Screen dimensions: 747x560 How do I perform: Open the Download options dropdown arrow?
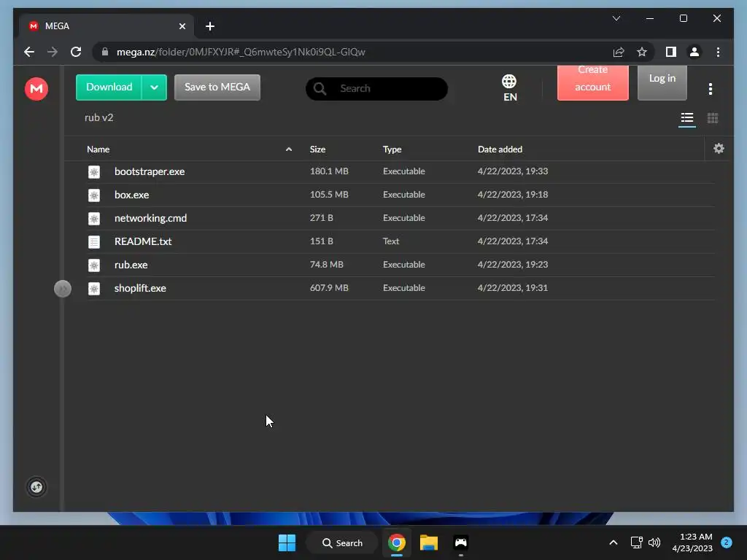[154, 87]
